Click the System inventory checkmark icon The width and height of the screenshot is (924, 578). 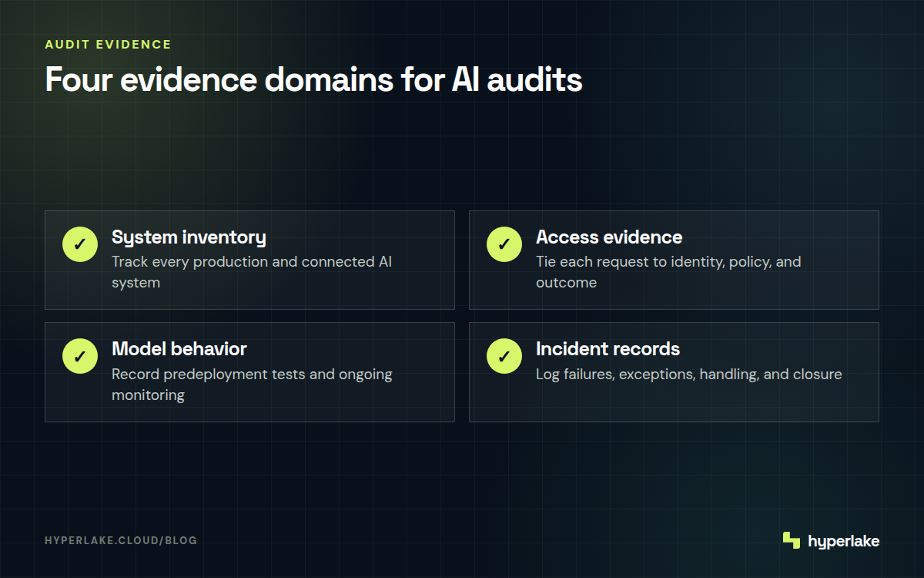[80, 244]
